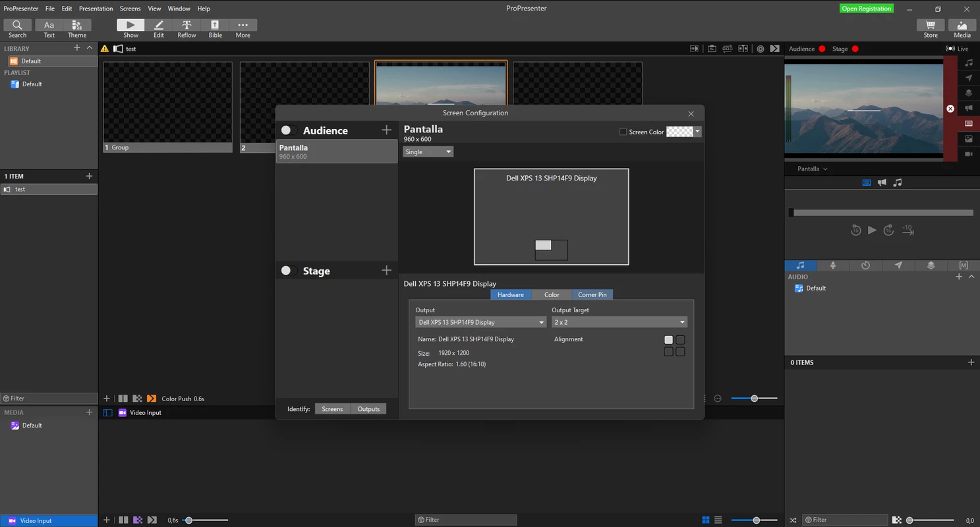Toggle the Audience screens switch
The image size is (980, 527).
(288, 130)
